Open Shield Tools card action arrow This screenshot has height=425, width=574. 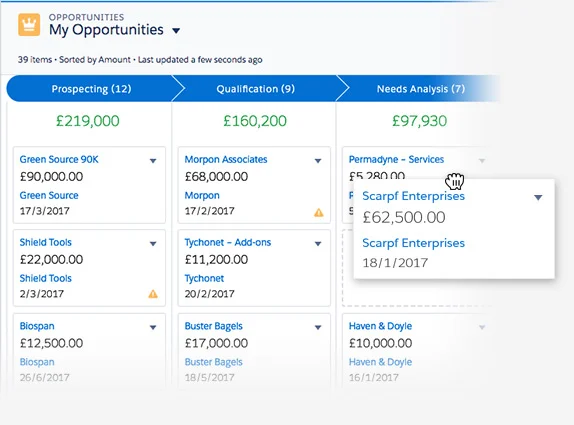click(153, 244)
